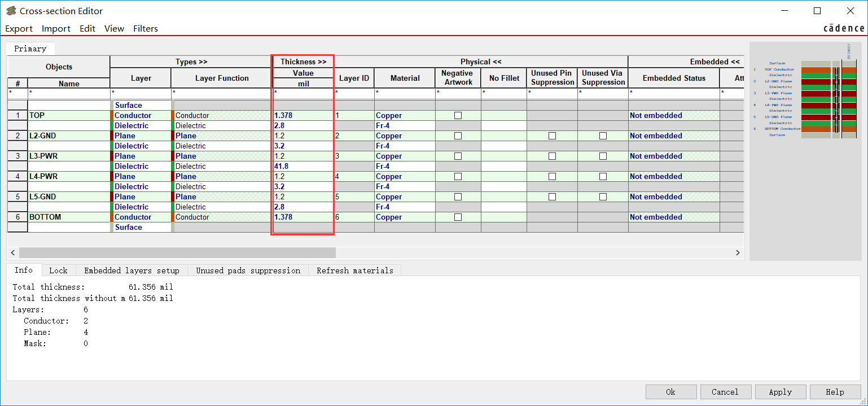Enable Unused Via Suppression for L4-PWR
Image resolution: width=868 pixels, height=406 pixels.
(603, 177)
